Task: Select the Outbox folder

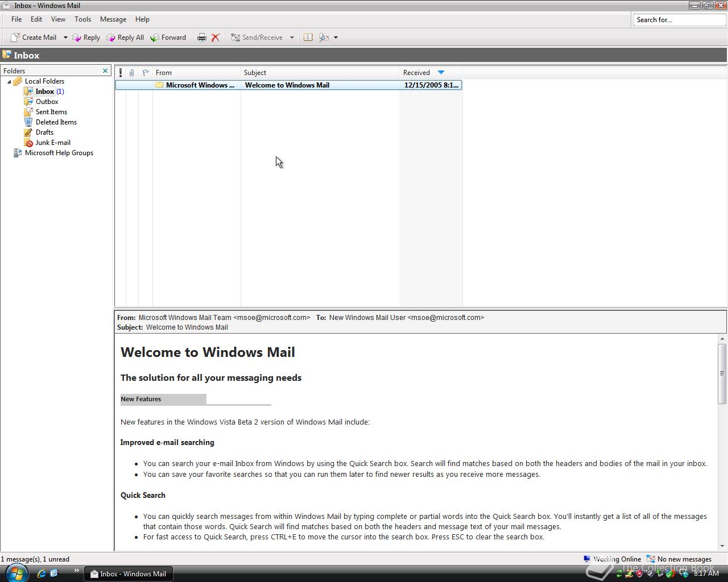Action: coord(47,102)
